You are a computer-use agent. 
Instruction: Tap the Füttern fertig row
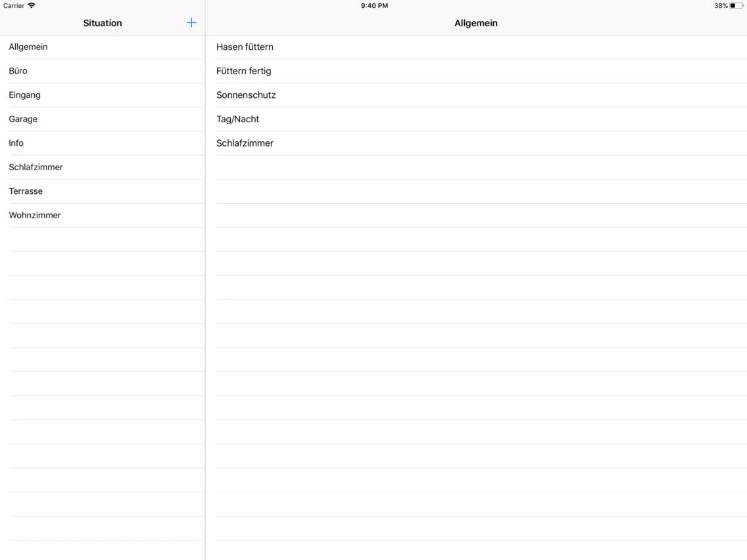tap(476, 71)
